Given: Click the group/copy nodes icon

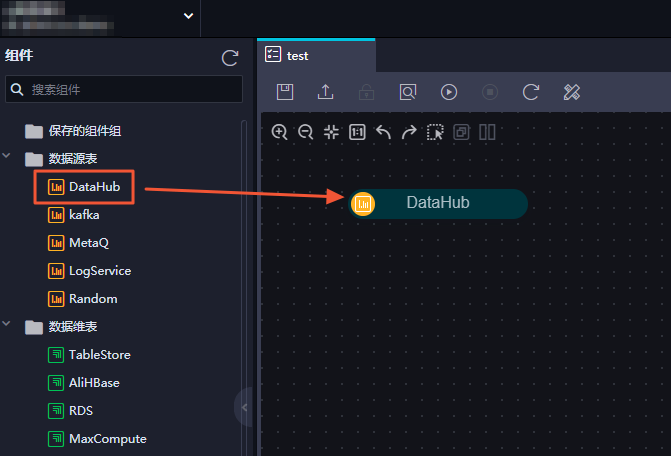Looking at the screenshot, I should (x=461, y=132).
